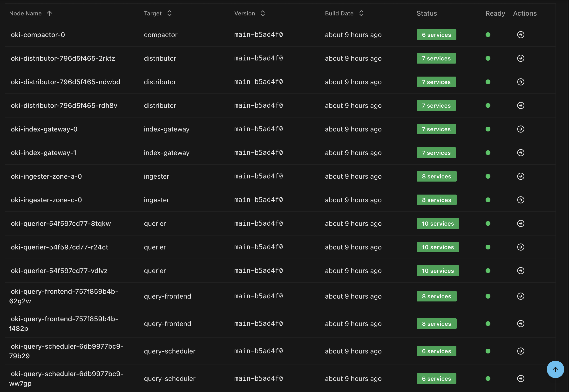Click actions arrow for loki-query-scheduler-6db9977bc9-ww7gp
Viewport: 569px width, 392px height.
pyautogui.click(x=521, y=379)
